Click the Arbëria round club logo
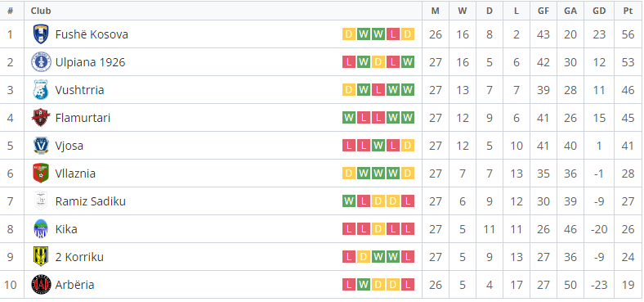 [41, 285]
